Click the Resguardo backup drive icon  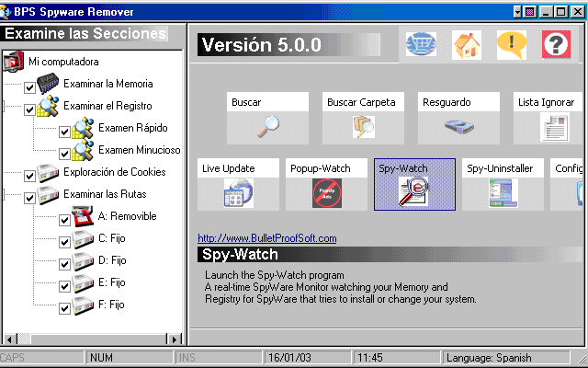click(459, 127)
